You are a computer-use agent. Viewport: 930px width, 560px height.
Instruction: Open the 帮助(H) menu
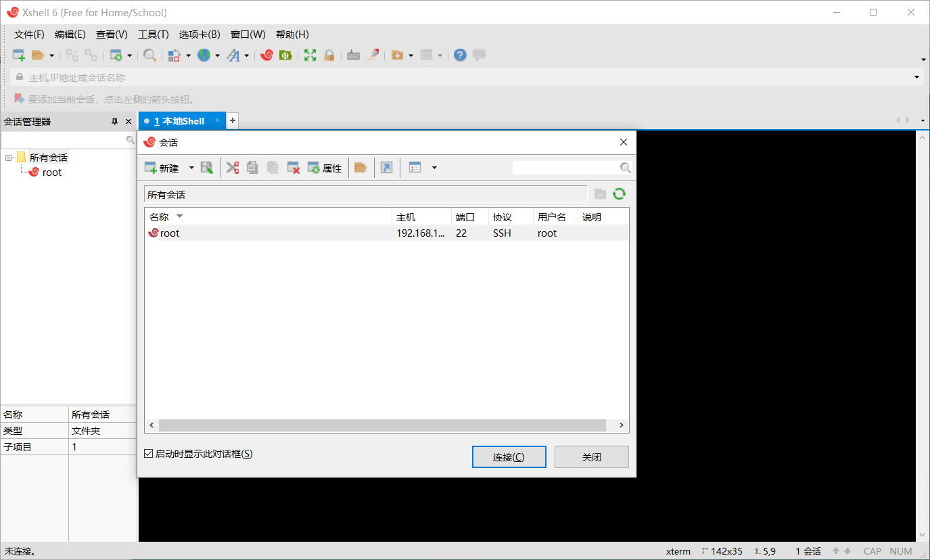(292, 34)
